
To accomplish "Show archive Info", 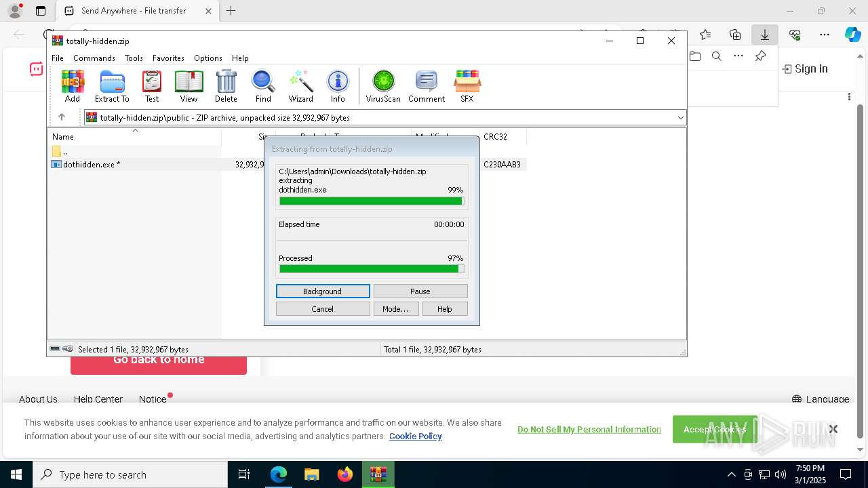I will [x=338, y=86].
